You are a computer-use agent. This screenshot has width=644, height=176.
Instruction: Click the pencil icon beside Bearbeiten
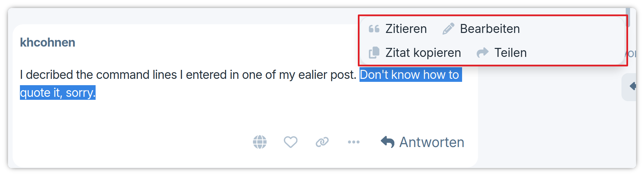448,29
